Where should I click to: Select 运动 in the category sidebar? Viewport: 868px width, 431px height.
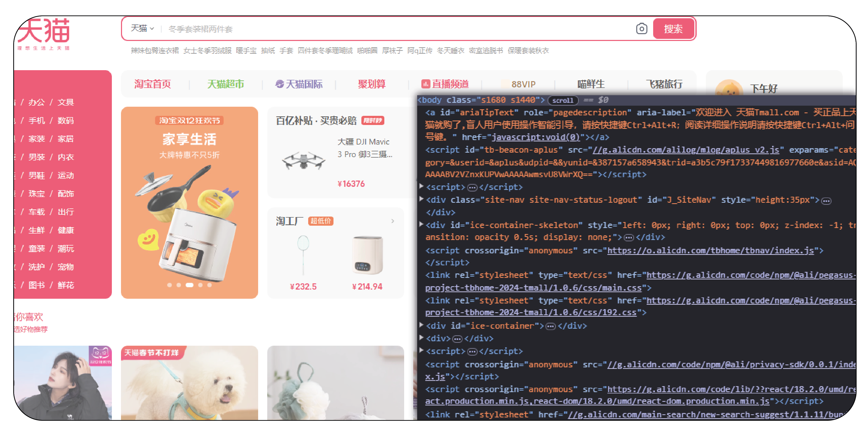[x=66, y=175]
